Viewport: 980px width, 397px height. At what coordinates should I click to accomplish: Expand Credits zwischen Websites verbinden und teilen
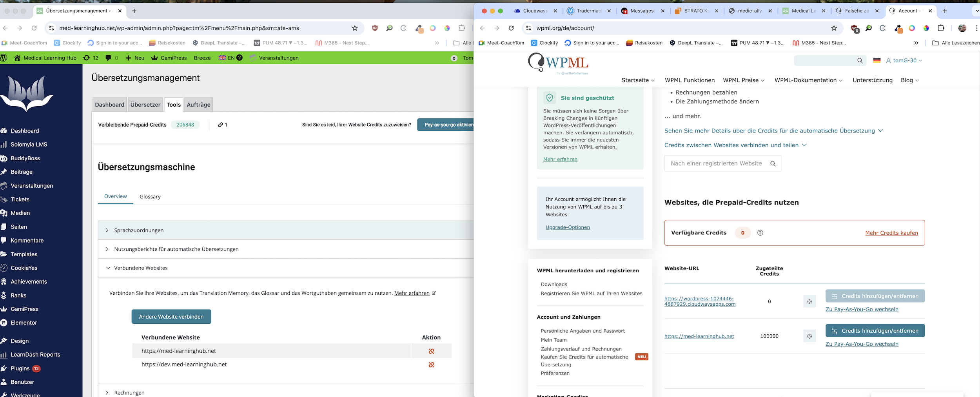click(735, 145)
